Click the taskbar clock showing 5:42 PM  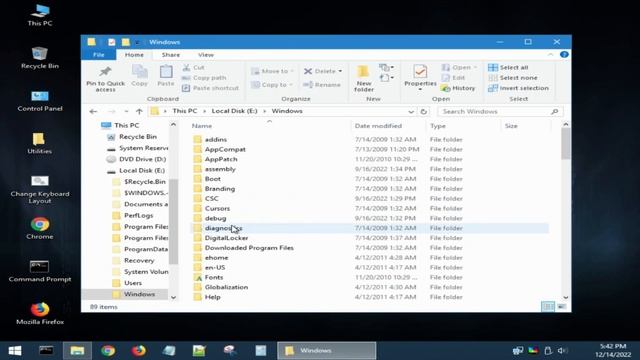tap(613, 350)
